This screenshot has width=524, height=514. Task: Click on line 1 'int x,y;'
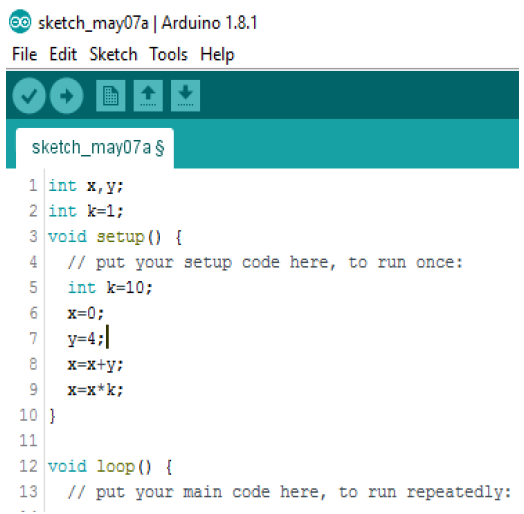pyautogui.click(x=86, y=186)
